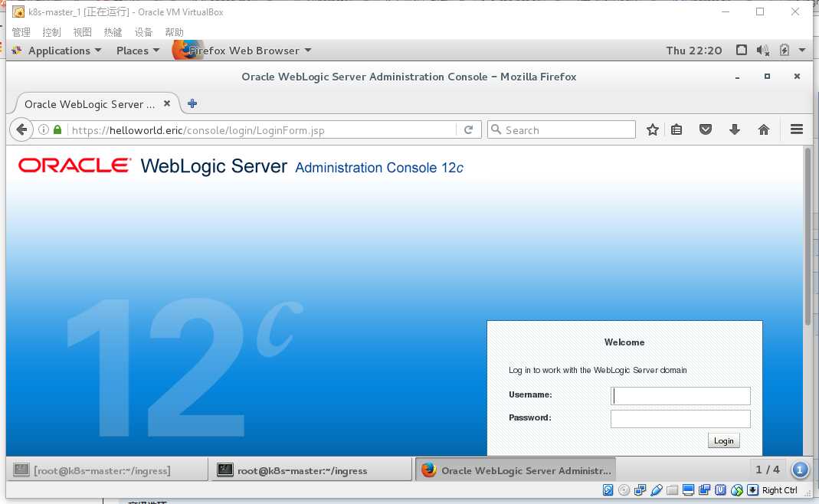Click VirtualBox CPU virtualization status icon
Image resolution: width=819 pixels, height=504 pixels.
(721, 490)
